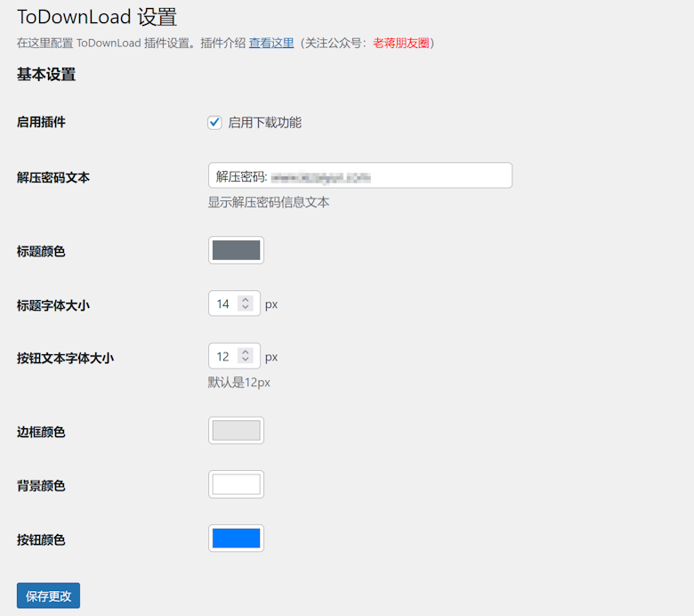This screenshot has height=616, width=694.
Task: Click the 按钮颜色 row label
Action: point(41,539)
